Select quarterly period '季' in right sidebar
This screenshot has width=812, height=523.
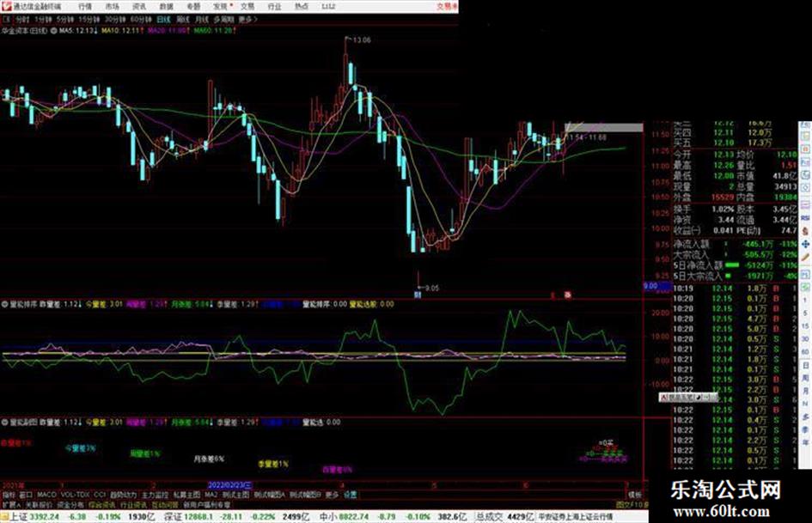pyautogui.click(x=805, y=429)
